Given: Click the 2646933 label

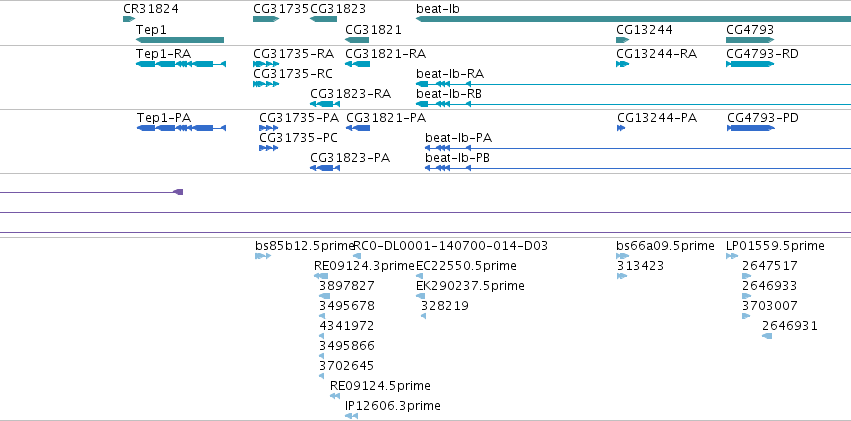Looking at the screenshot, I should tap(770, 286).
